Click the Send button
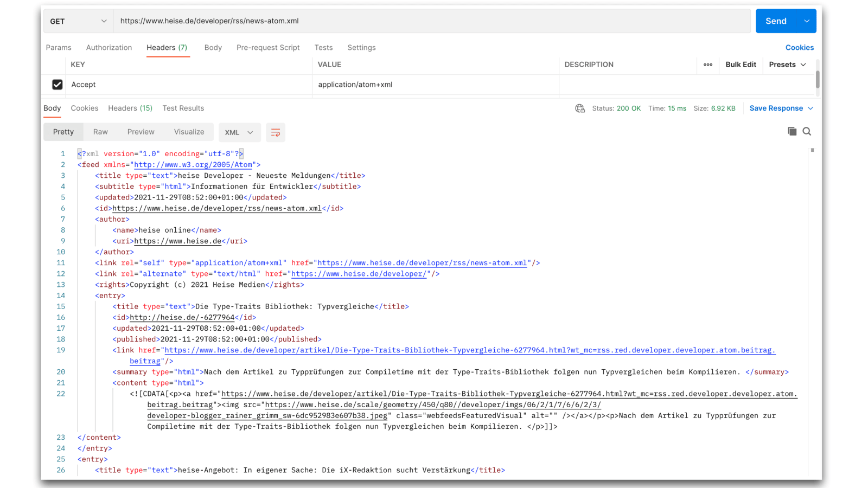Viewport: 868px width, 488px height. (776, 21)
